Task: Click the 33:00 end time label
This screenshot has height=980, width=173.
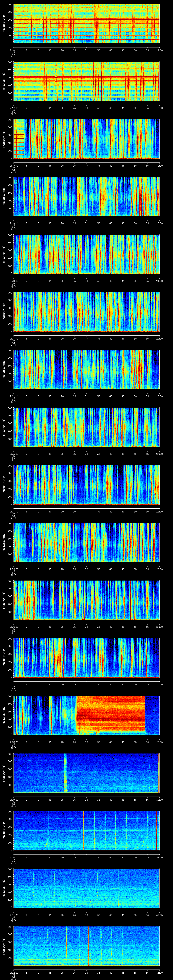Action: click(159, 973)
